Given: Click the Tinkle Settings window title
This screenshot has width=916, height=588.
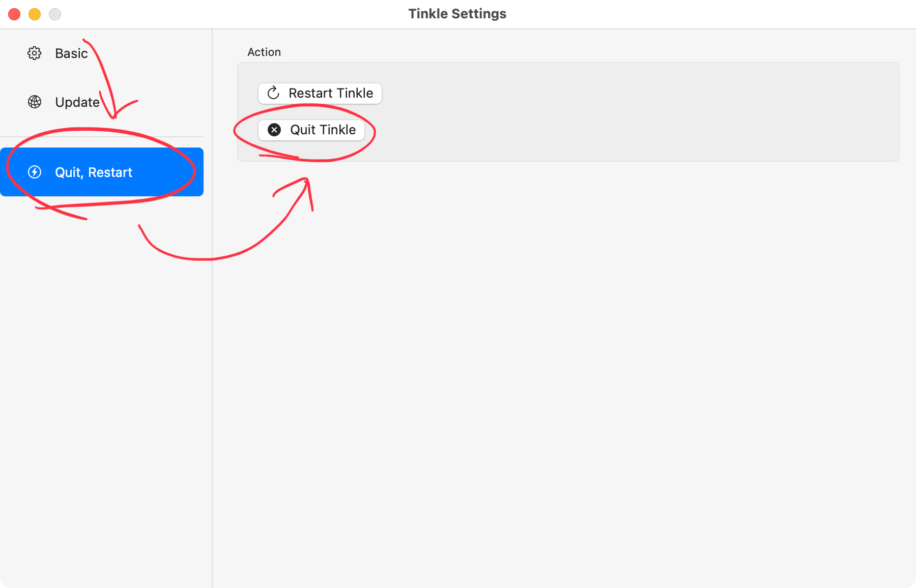Looking at the screenshot, I should 457,14.
